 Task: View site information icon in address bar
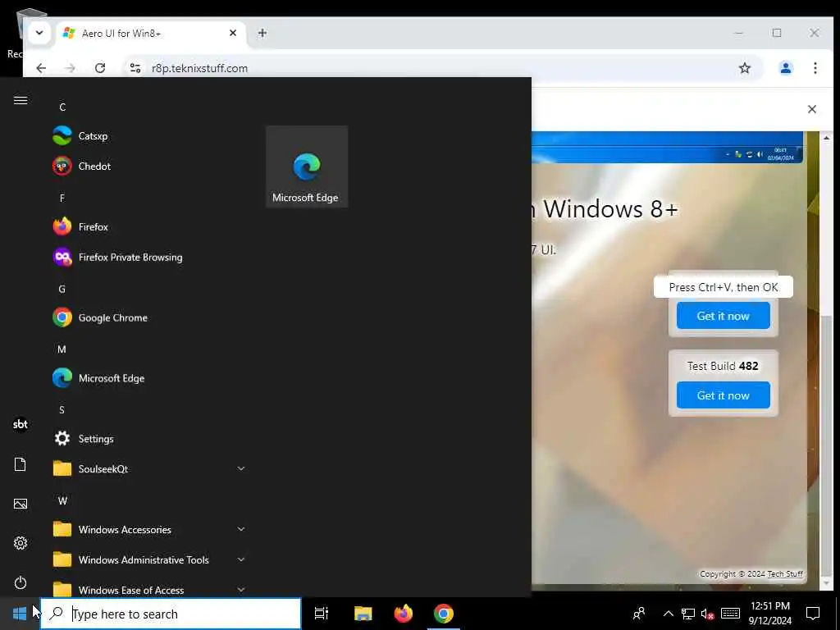pos(135,68)
